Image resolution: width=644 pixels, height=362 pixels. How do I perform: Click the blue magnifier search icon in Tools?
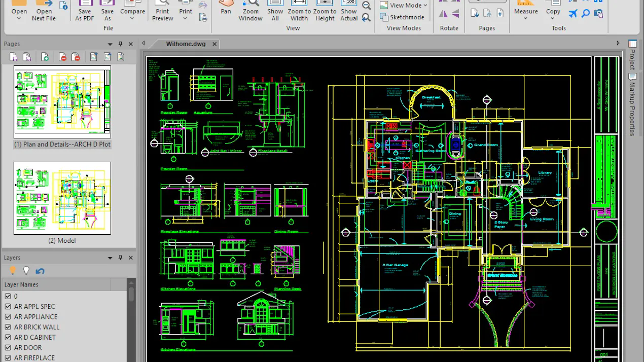(586, 14)
